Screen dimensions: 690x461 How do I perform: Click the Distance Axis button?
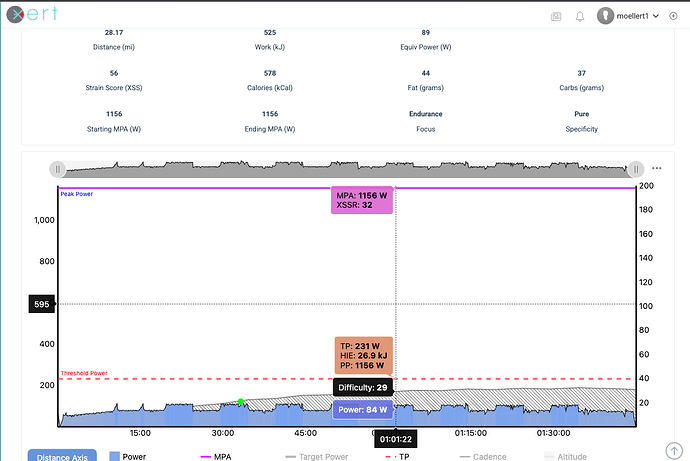tap(62, 456)
